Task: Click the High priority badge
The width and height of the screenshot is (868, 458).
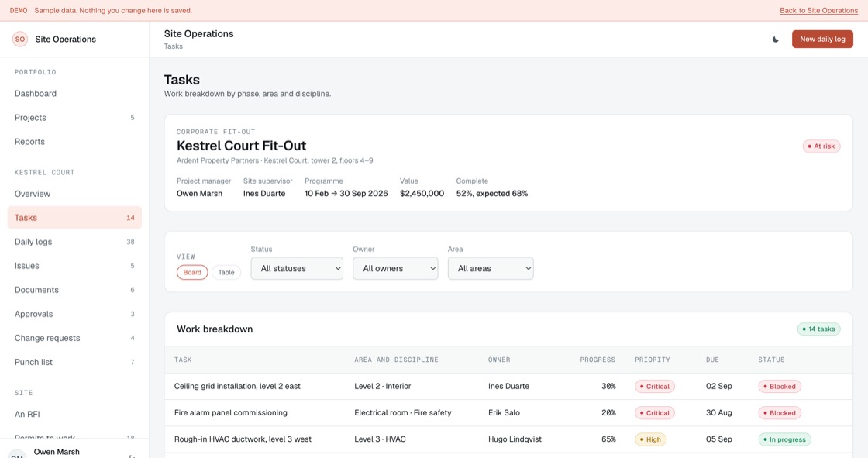Action: coord(650,439)
